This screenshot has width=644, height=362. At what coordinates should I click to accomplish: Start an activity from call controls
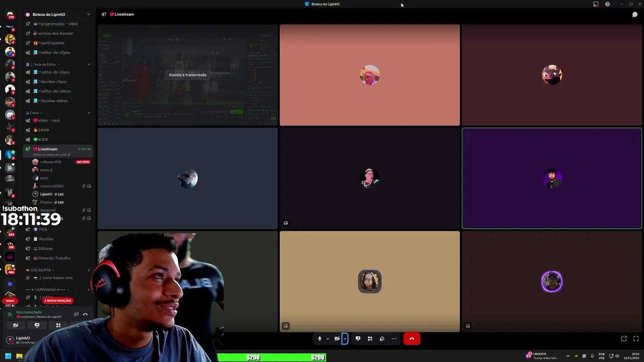[370, 339]
